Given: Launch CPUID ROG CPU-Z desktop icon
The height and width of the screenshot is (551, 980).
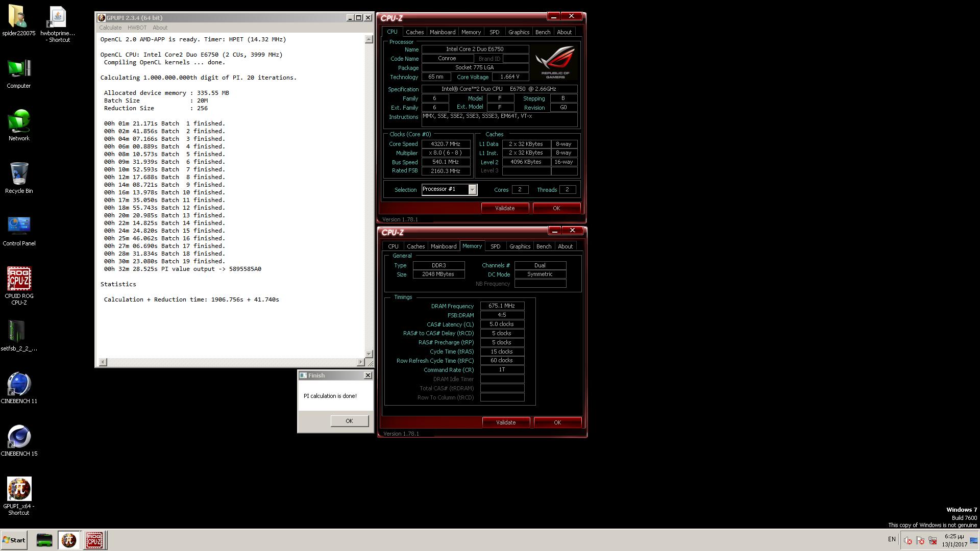Looking at the screenshot, I should pyautogui.click(x=19, y=286).
